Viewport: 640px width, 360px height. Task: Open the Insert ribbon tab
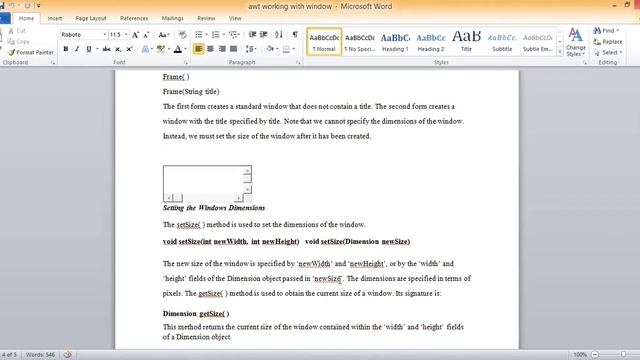(55, 18)
